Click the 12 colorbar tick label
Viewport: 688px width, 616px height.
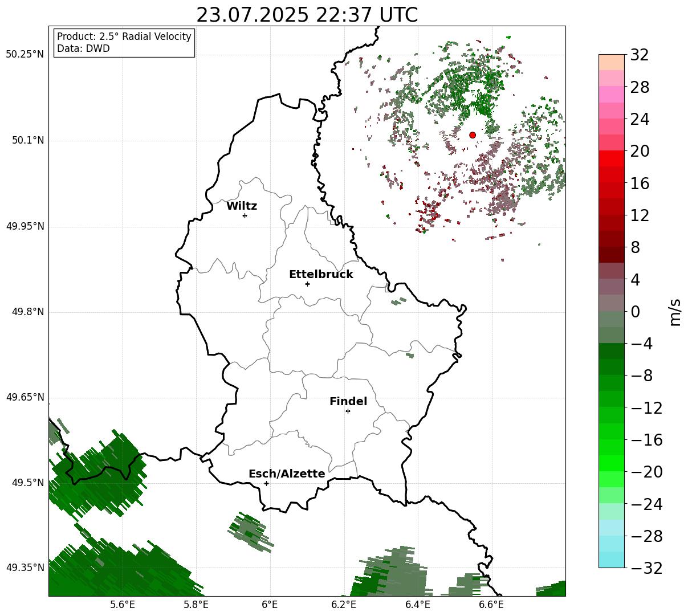(640, 215)
